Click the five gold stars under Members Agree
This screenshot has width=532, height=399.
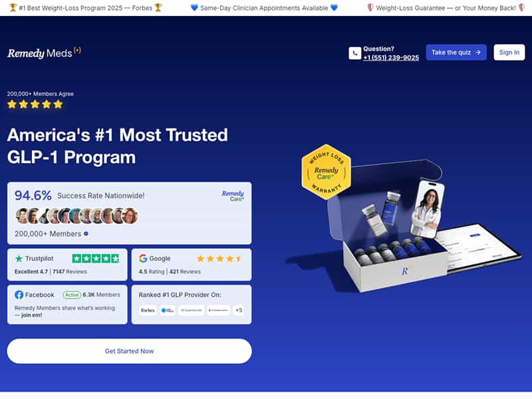click(x=35, y=104)
